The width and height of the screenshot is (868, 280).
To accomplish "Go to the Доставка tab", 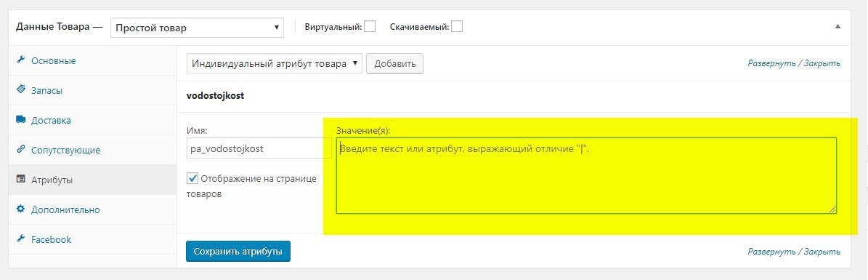I will click(x=93, y=120).
